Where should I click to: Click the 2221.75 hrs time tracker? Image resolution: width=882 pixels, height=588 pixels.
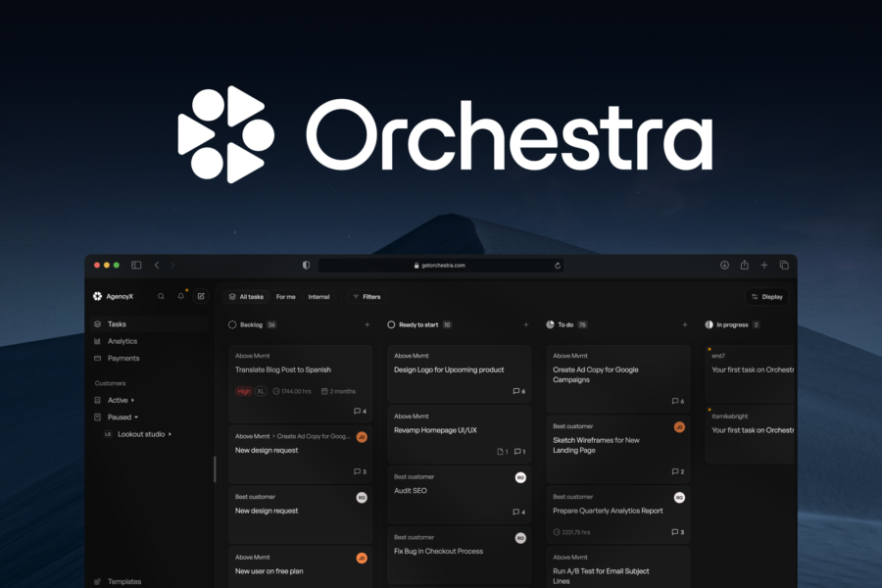tap(571, 532)
